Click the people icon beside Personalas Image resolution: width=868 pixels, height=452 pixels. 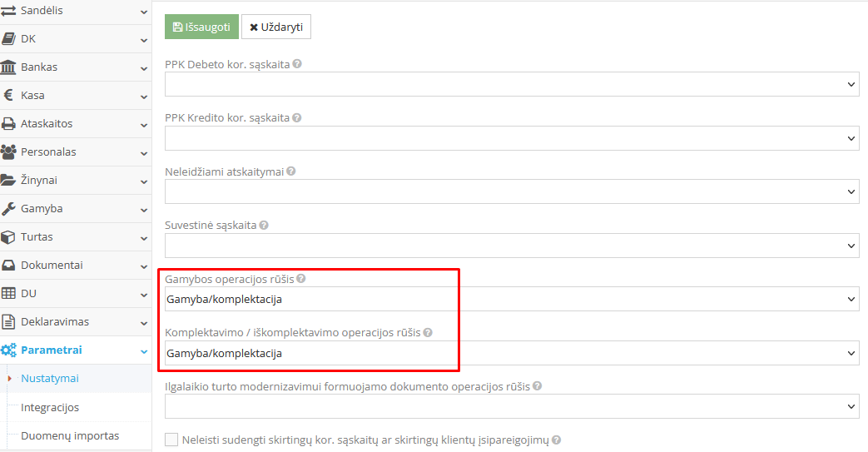coord(8,152)
